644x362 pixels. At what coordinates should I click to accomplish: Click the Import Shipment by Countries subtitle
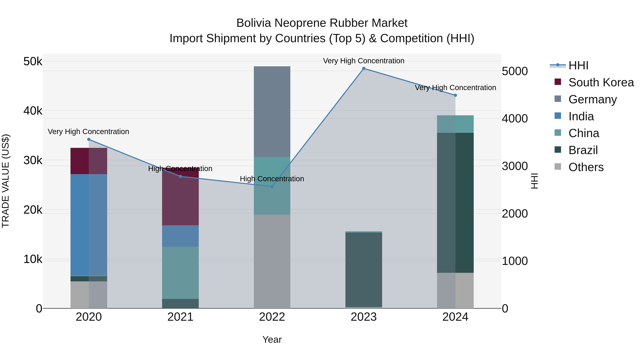[x=322, y=38]
